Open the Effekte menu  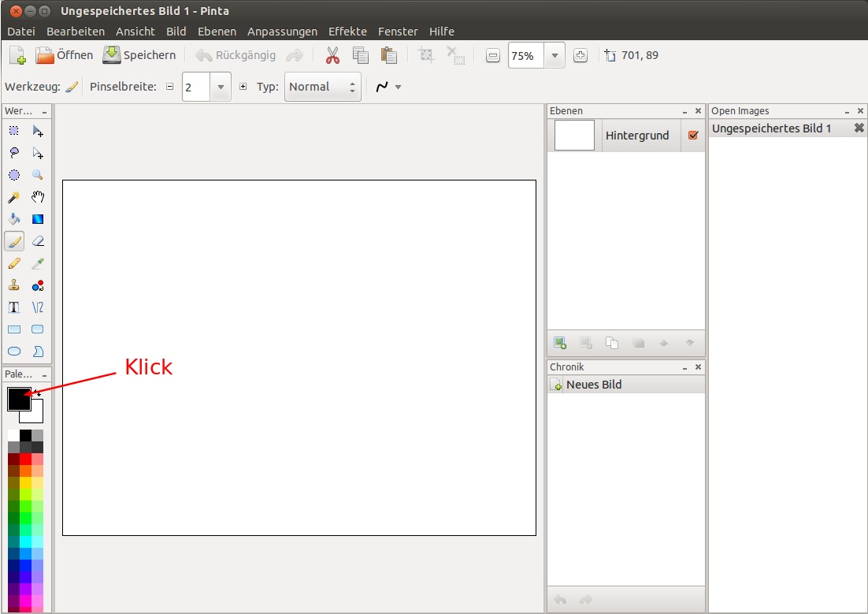(x=347, y=32)
